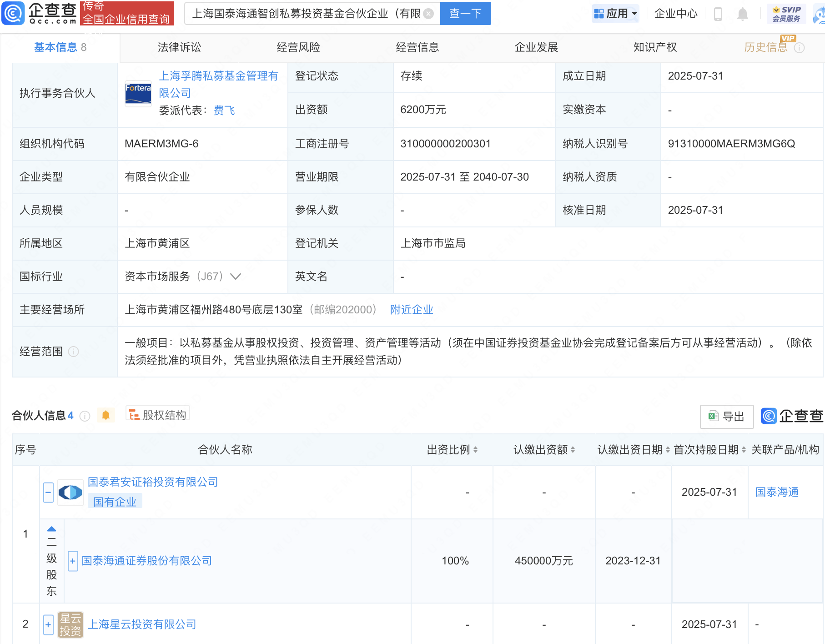Select 450000万元 subscribed amount

pos(544,561)
